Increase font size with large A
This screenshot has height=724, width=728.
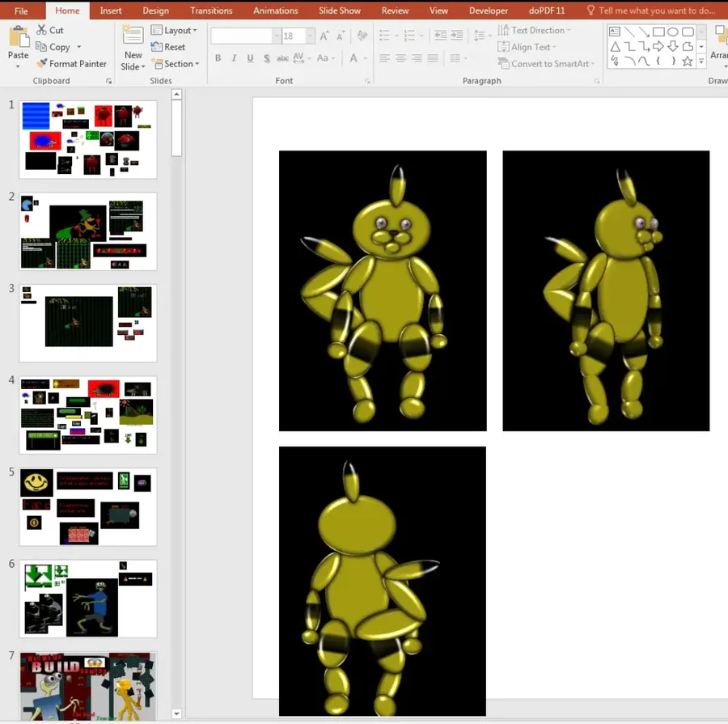[324, 36]
